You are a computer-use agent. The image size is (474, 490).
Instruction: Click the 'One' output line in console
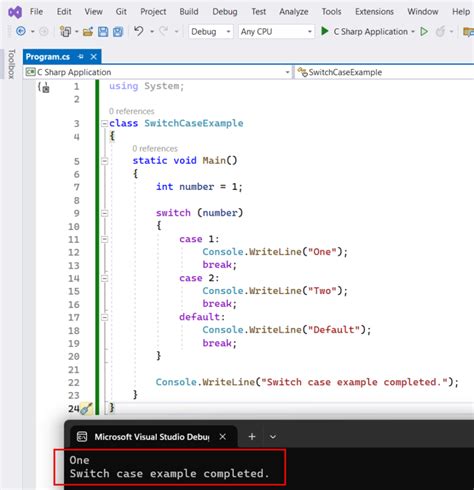pyautogui.click(x=79, y=460)
